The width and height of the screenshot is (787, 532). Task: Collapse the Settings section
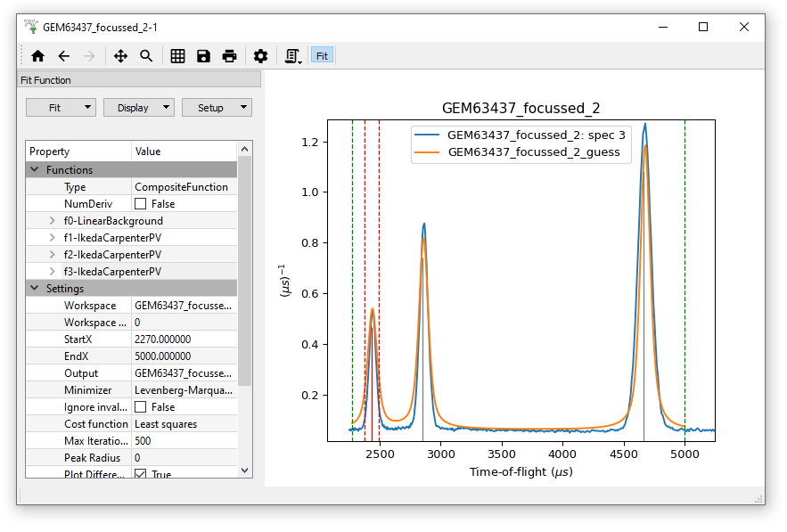[x=35, y=289]
